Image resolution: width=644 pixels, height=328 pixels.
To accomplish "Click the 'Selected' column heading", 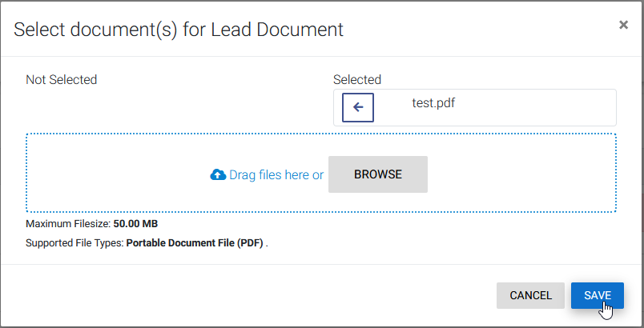I will point(357,79).
